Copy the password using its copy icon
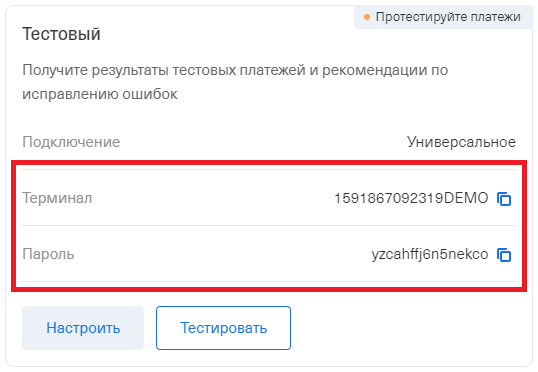The height and width of the screenshot is (372, 538). pos(504,255)
